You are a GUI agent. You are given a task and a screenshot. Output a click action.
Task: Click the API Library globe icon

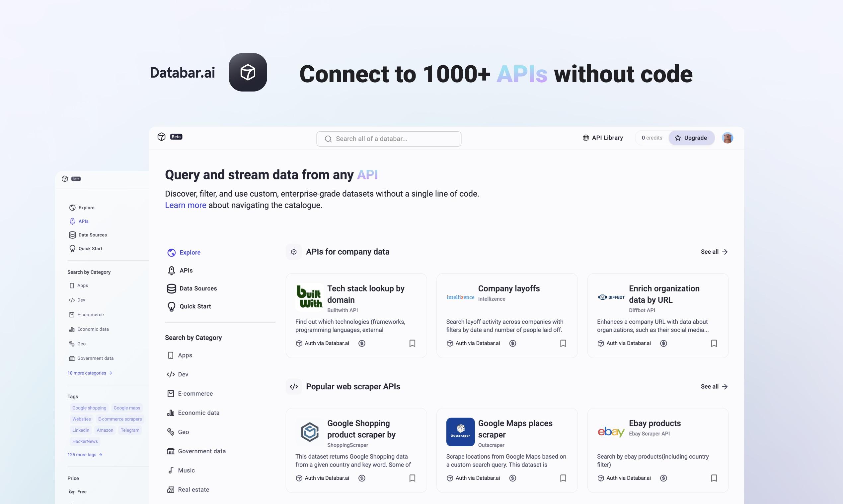(x=586, y=138)
